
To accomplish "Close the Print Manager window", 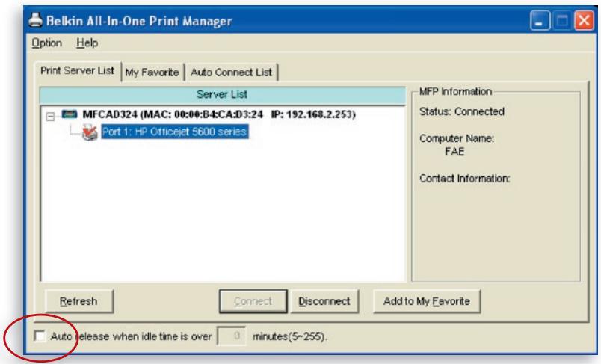I will pos(584,20).
